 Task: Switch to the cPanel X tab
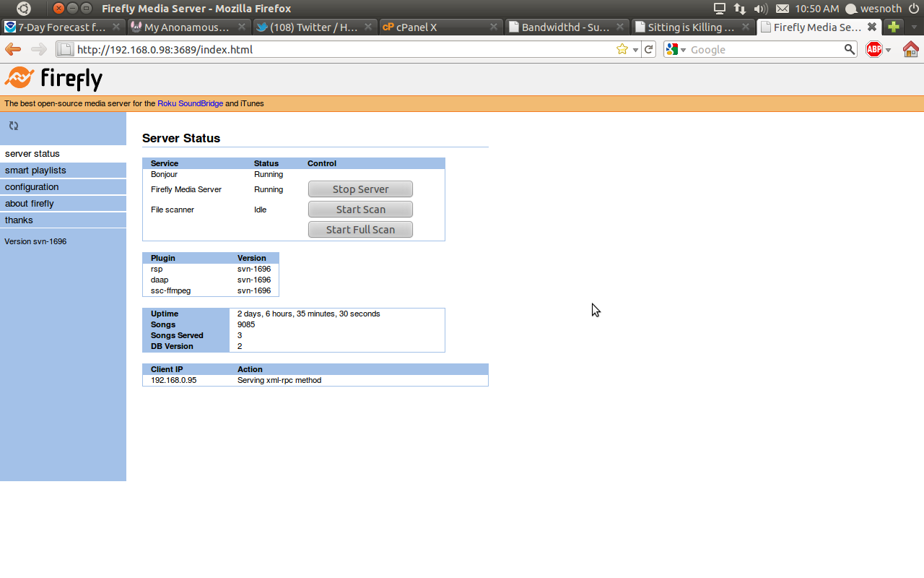[x=440, y=27]
